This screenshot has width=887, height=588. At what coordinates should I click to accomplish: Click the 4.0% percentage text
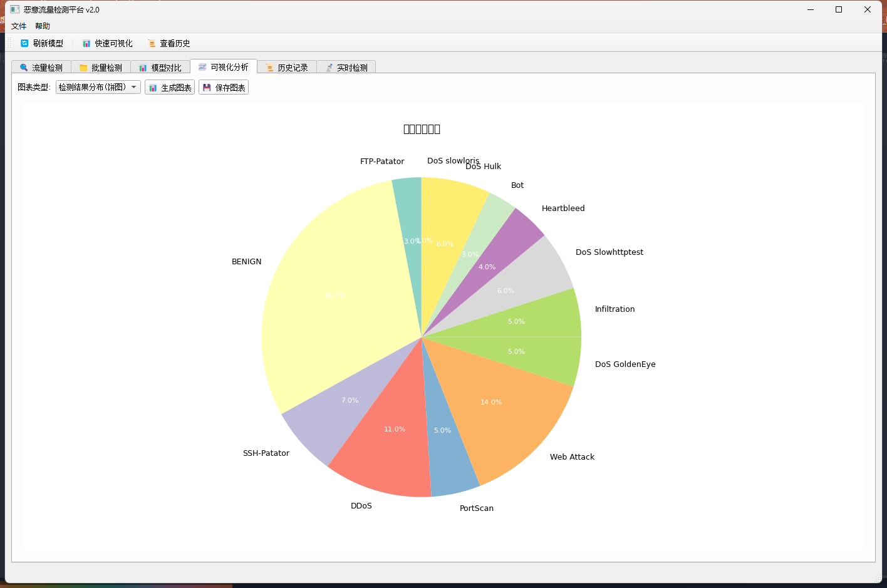(x=487, y=267)
